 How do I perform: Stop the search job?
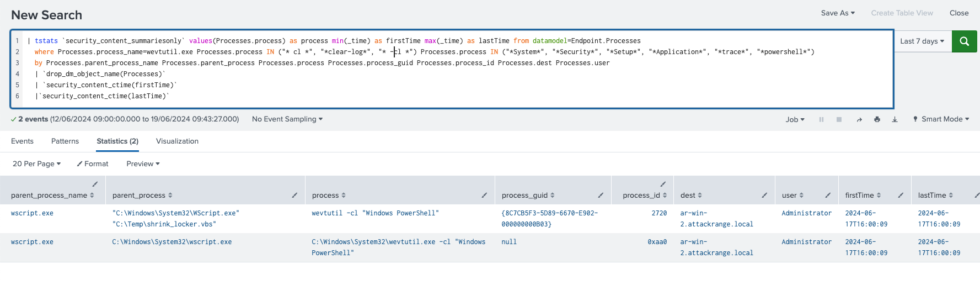839,119
